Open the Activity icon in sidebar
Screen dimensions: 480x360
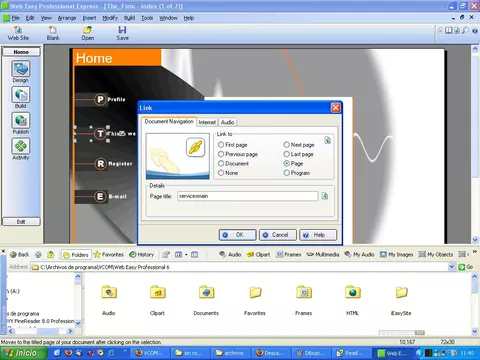point(21,146)
